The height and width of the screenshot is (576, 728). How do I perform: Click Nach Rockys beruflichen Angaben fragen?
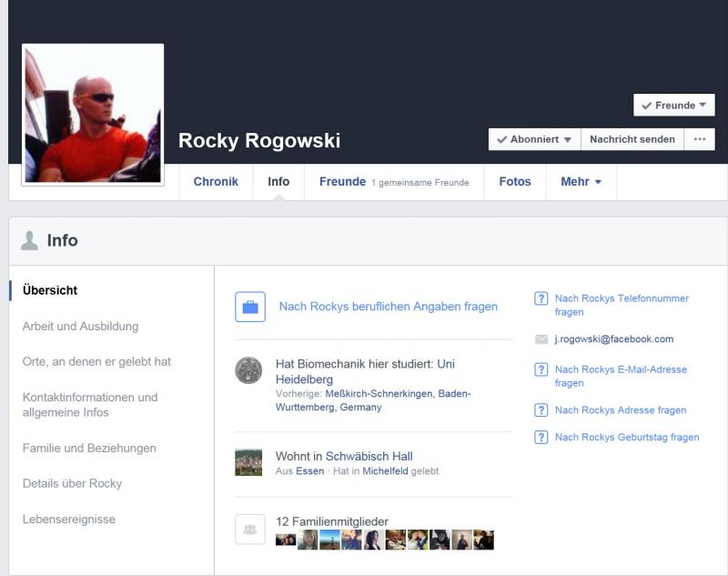(x=388, y=307)
